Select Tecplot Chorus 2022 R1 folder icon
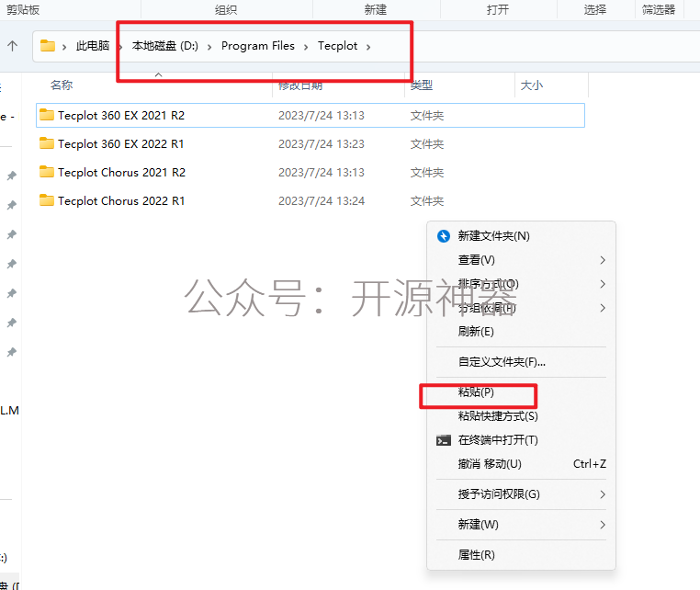 click(x=47, y=200)
